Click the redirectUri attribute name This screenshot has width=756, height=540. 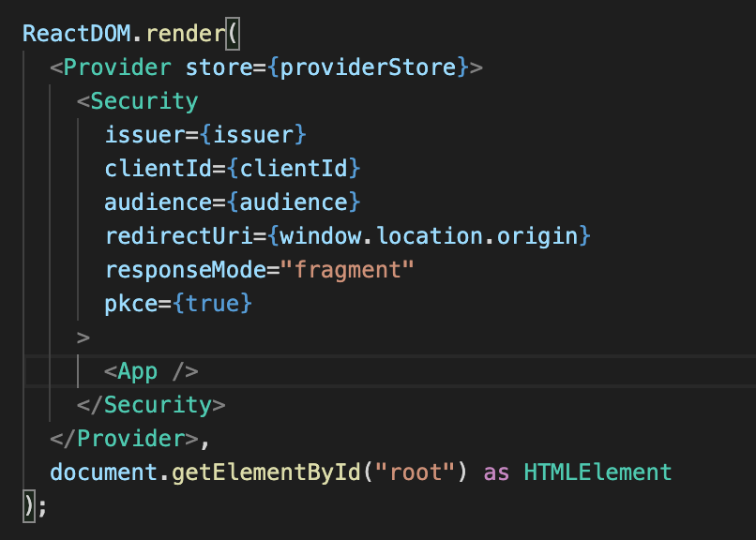point(179,236)
